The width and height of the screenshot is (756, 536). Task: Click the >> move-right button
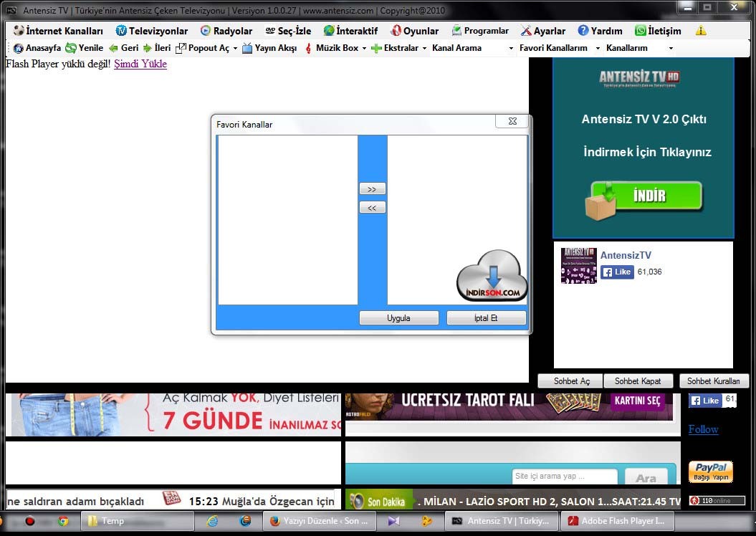pos(372,189)
